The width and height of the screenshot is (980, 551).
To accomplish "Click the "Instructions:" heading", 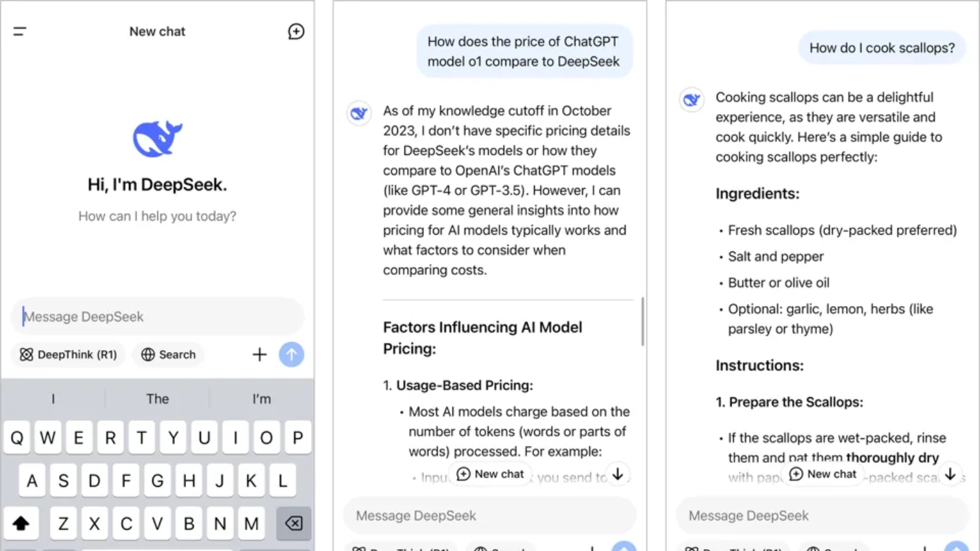I will [x=760, y=365].
